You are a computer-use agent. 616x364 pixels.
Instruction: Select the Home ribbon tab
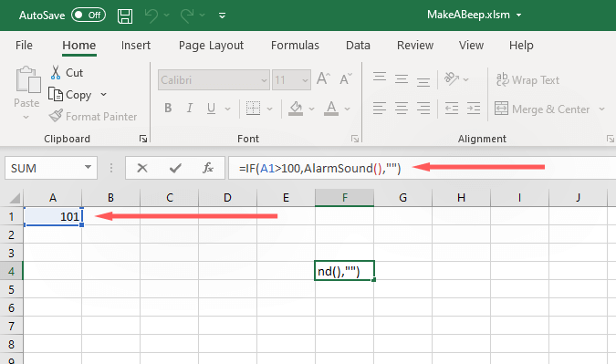click(79, 46)
